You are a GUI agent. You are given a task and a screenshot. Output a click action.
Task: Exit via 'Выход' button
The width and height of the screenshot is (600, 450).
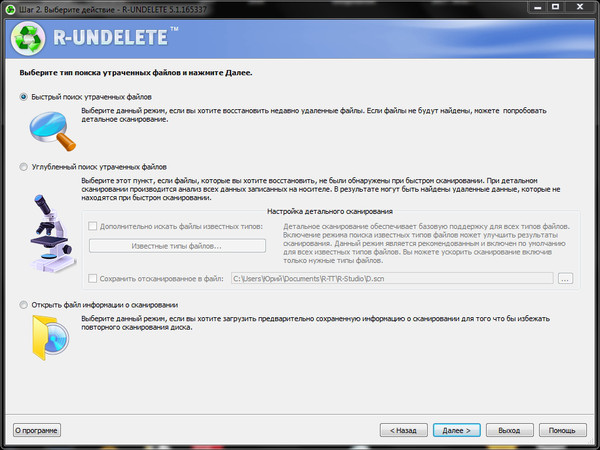coord(509,430)
